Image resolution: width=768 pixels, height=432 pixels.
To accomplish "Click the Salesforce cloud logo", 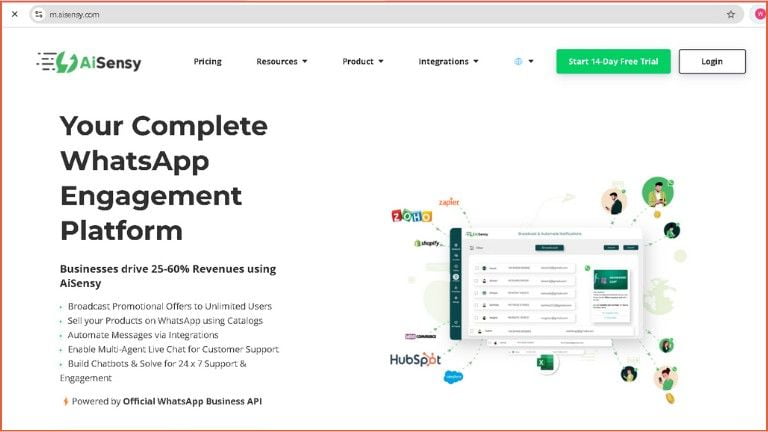I will [453, 377].
